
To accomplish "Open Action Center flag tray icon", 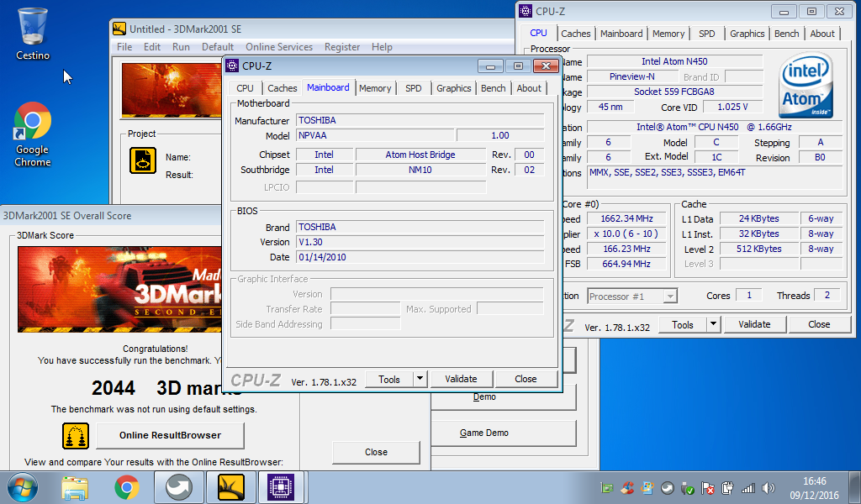I will coord(708,487).
